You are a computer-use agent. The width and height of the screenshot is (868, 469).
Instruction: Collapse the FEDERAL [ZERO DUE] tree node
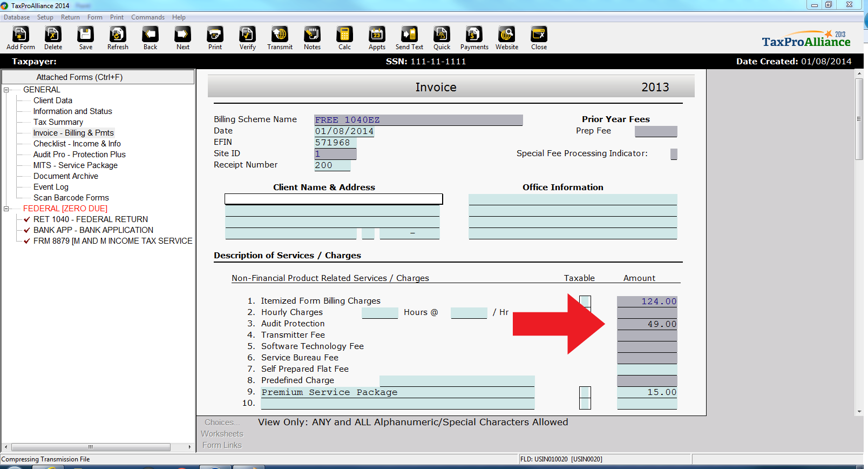click(x=6, y=209)
